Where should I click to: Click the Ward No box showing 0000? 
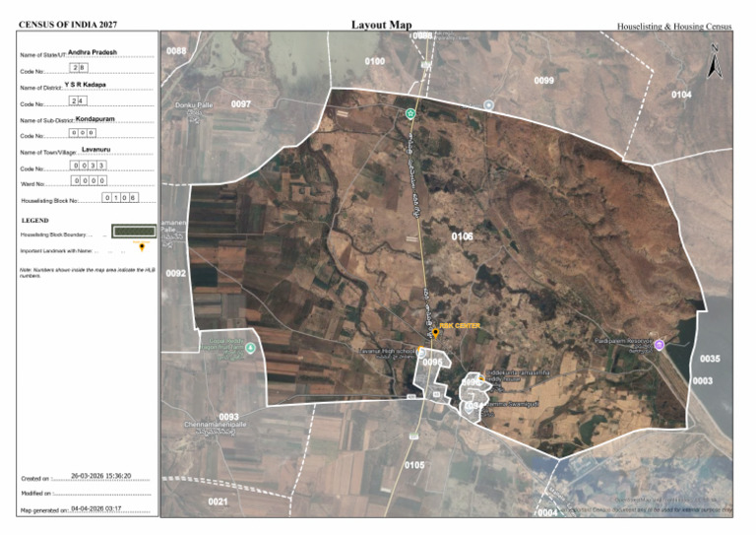point(89,180)
